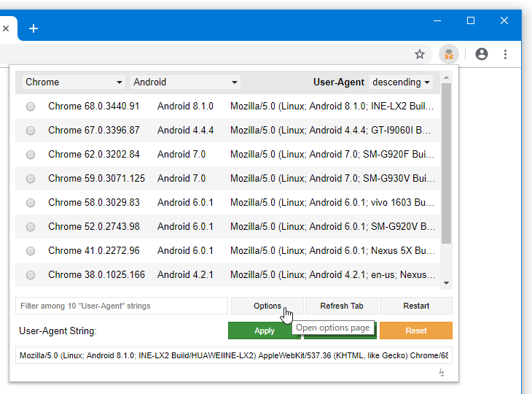Click the Refresh Tab button
The height and width of the screenshot is (394, 532).
coord(342,306)
